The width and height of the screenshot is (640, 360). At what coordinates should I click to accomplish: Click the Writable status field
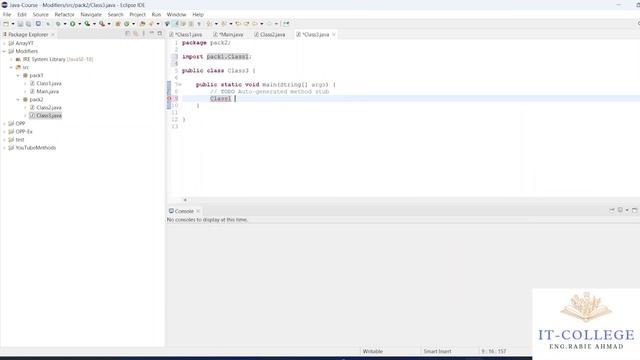point(373,351)
